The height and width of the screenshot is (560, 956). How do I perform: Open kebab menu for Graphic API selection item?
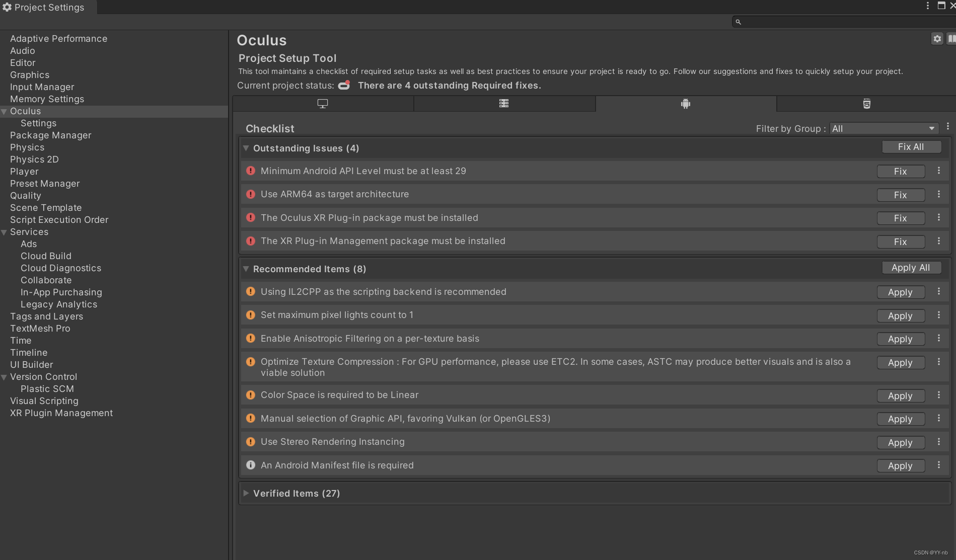pyautogui.click(x=939, y=418)
